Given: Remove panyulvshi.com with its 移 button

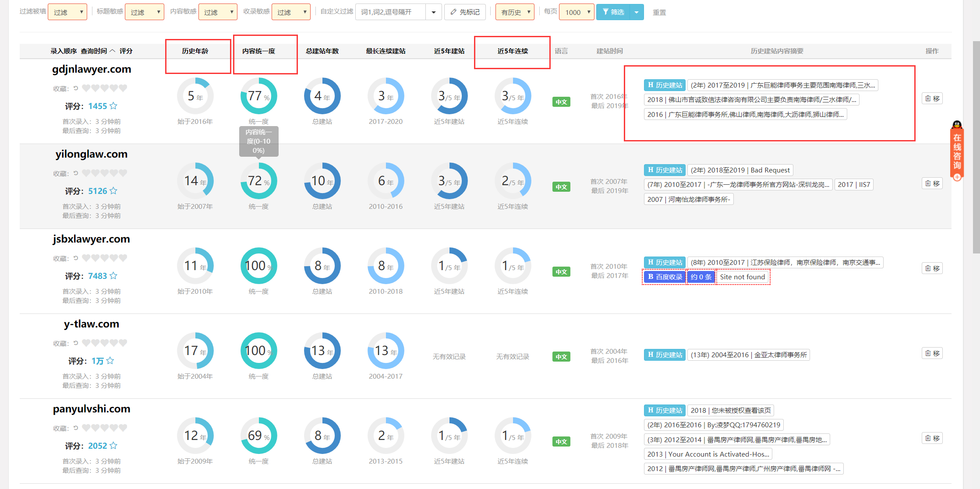Looking at the screenshot, I should point(932,438).
